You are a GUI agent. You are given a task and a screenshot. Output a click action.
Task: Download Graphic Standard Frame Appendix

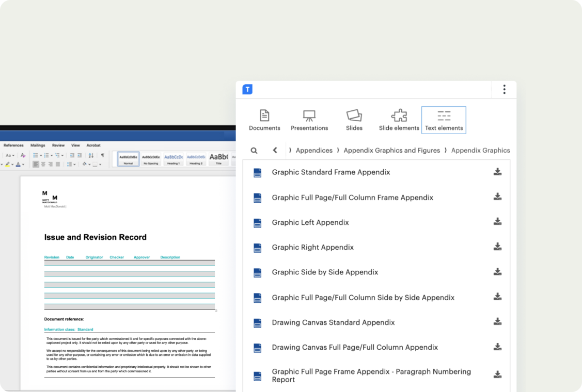pos(497,172)
